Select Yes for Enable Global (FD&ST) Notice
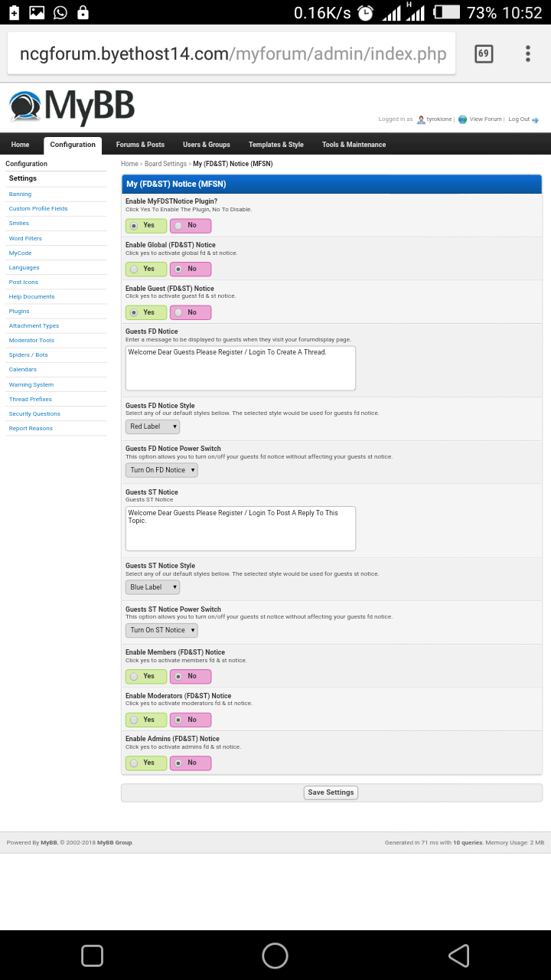Screen dimensions: 551x980 coord(145,269)
